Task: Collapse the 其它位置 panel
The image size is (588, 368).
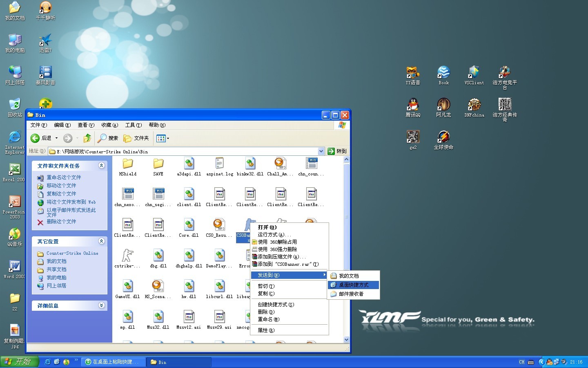Action: tap(102, 241)
